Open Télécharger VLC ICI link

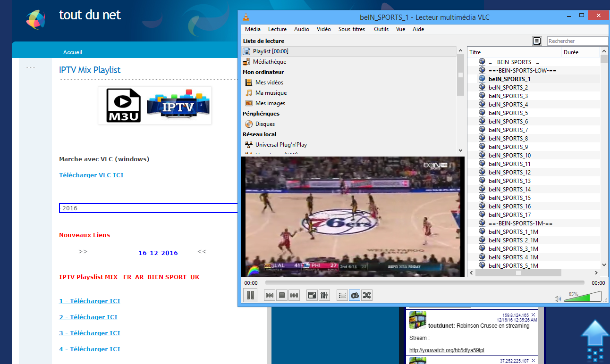91,175
